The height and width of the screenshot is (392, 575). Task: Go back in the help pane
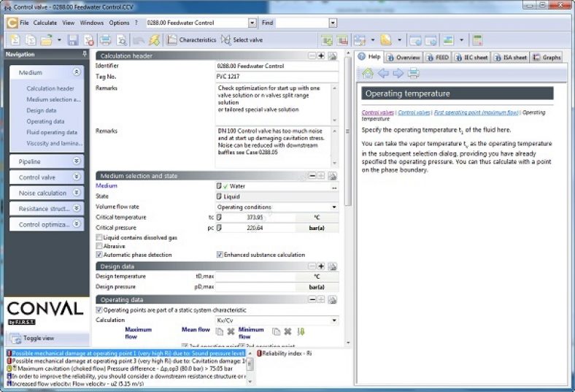coord(383,73)
